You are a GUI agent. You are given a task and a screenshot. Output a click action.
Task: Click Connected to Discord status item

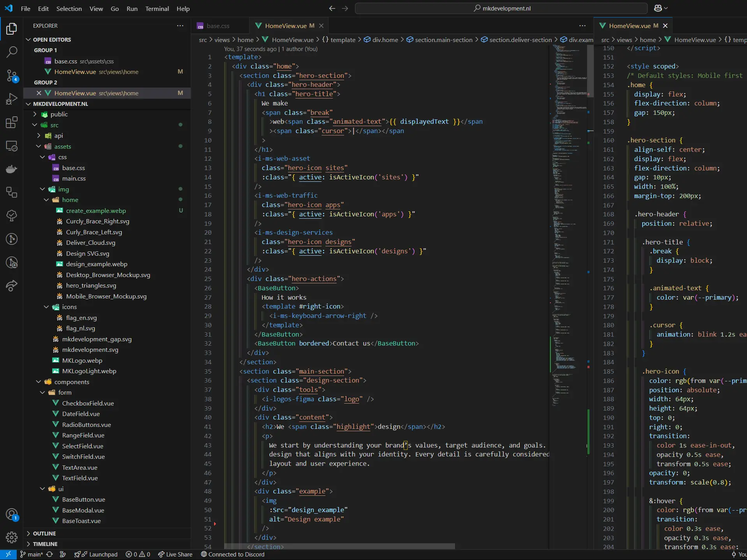[232, 555]
